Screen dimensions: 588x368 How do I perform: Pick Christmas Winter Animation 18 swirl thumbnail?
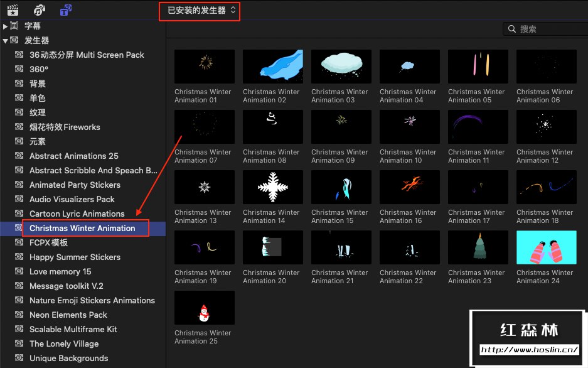[547, 187]
